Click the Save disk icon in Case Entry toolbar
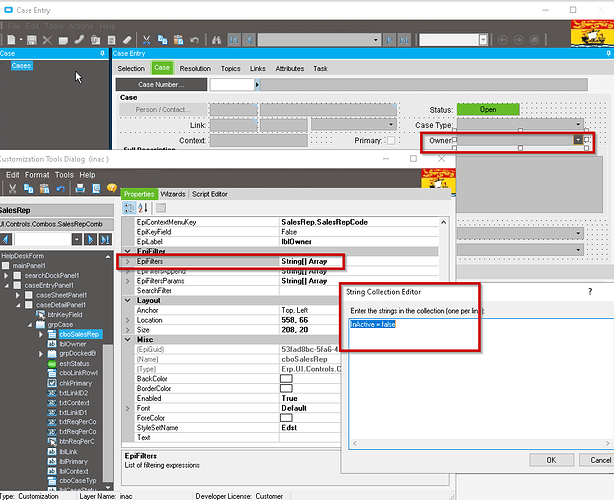Screen dimensions: 614x500 point(32,40)
